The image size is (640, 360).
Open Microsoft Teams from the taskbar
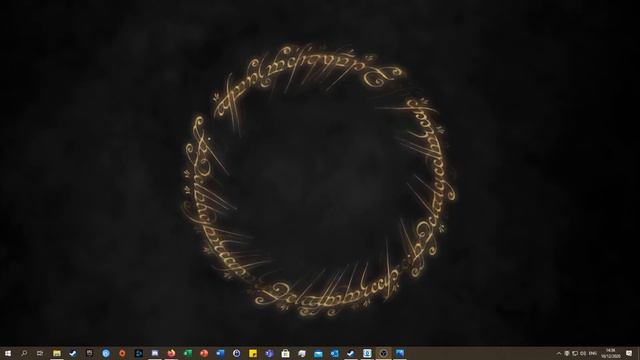(x=269, y=353)
